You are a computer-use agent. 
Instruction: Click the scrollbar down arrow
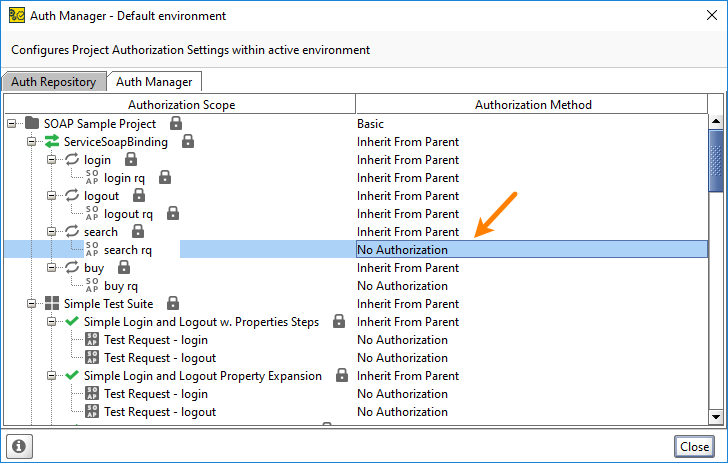(x=715, y=417)
